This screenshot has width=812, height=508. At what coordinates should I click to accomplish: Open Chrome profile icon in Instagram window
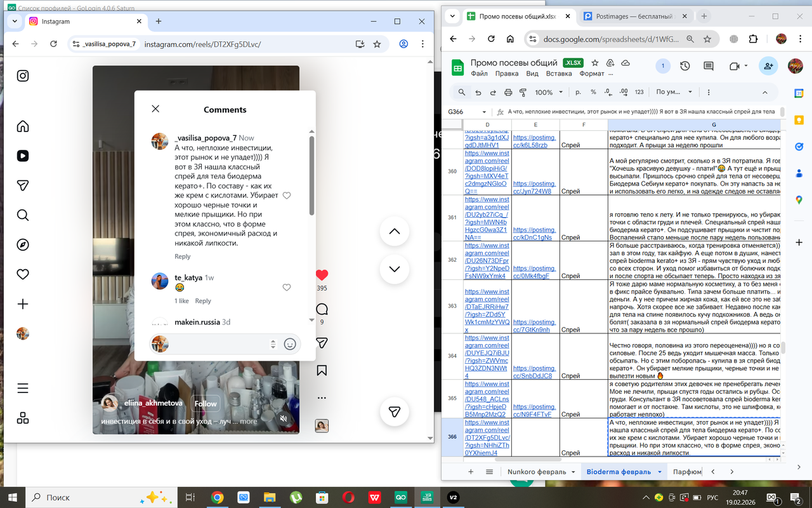coord(403,44)
